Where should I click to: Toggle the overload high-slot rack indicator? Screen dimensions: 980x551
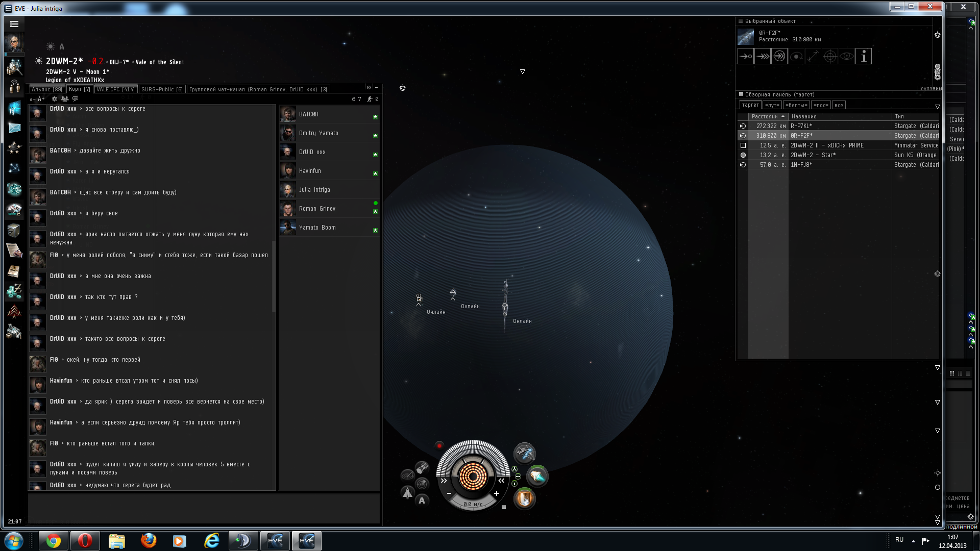pyautogui.click(x=514, y=469)
